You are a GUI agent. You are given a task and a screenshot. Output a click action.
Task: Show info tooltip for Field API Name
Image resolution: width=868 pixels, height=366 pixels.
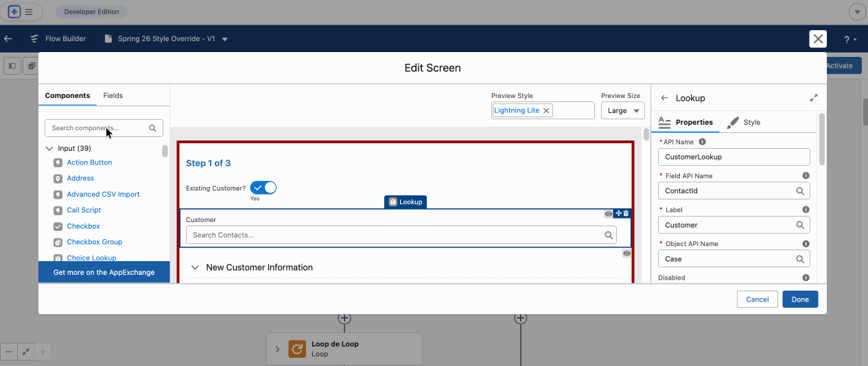(x=806, y=175)
